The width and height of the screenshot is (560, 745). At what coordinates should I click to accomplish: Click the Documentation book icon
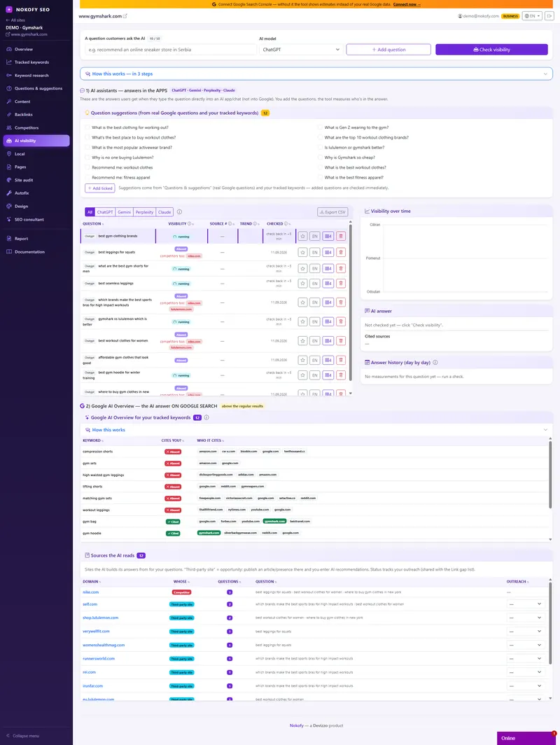9,252
